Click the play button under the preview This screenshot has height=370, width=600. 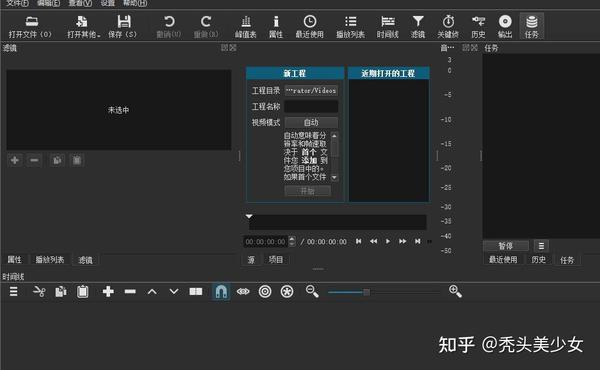tap(388, 241)
